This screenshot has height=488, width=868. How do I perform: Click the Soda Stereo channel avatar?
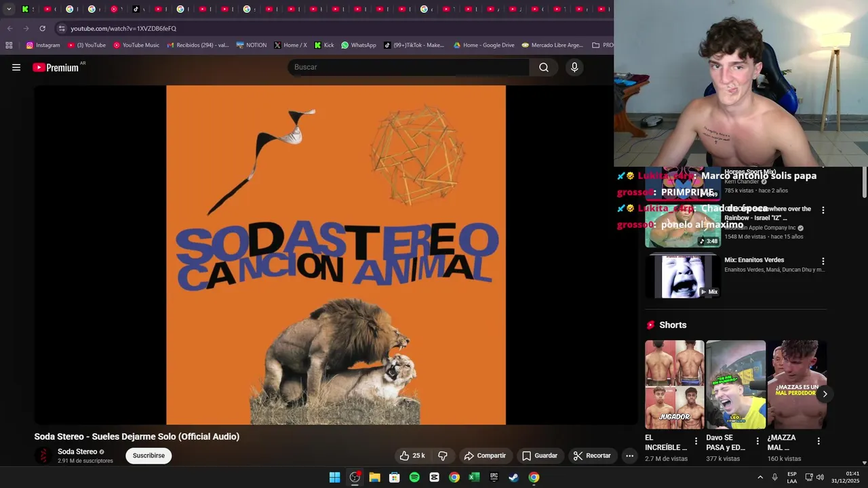tap(43, 455)
